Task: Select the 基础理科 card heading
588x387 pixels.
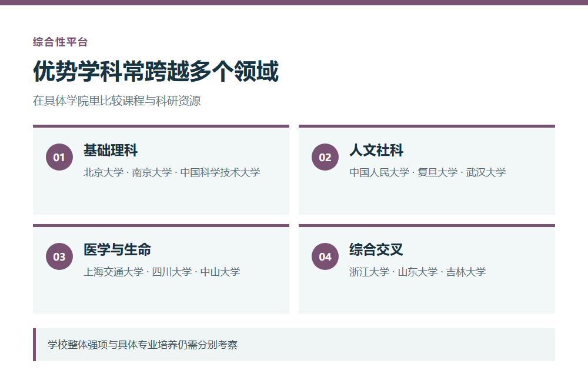Action: click(x=111, y=151)
